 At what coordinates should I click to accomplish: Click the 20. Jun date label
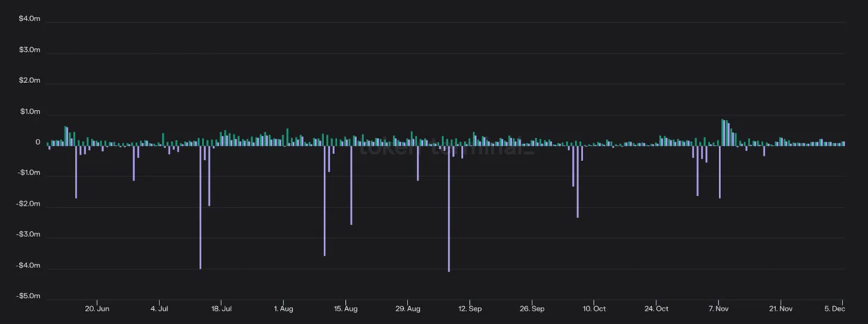(97, 309)
